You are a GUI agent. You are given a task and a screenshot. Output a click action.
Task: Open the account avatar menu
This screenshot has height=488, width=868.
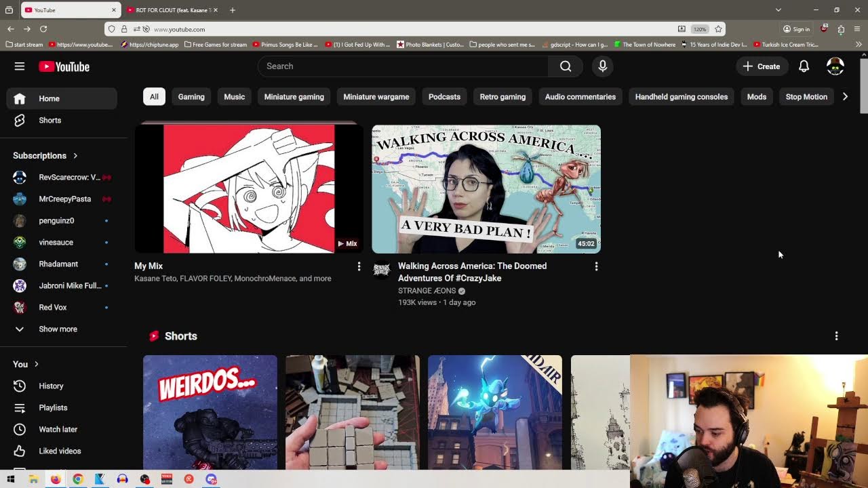[835, 66]
